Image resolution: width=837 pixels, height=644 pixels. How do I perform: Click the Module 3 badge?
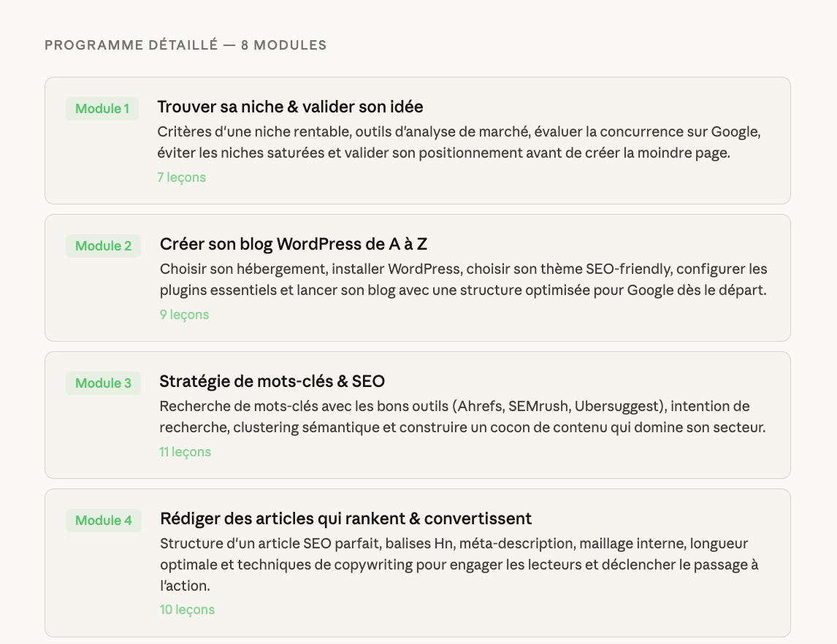(104, 383)
